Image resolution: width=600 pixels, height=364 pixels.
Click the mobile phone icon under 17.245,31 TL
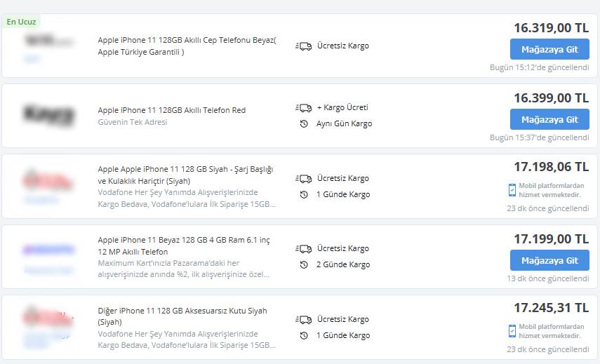[512, 331]
